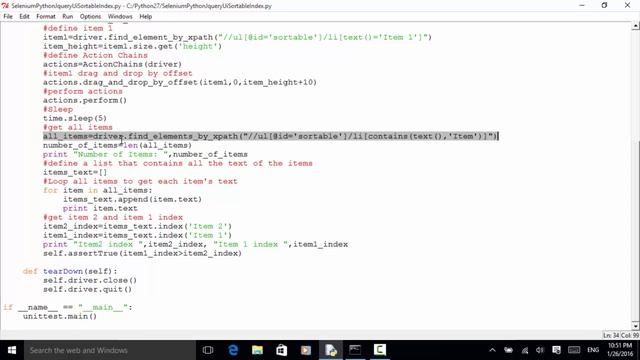The height and width of the screenshot is (360, 640).
Task: Launch Microsoft Edge from the taskbar
Action: tap(233, 350)
